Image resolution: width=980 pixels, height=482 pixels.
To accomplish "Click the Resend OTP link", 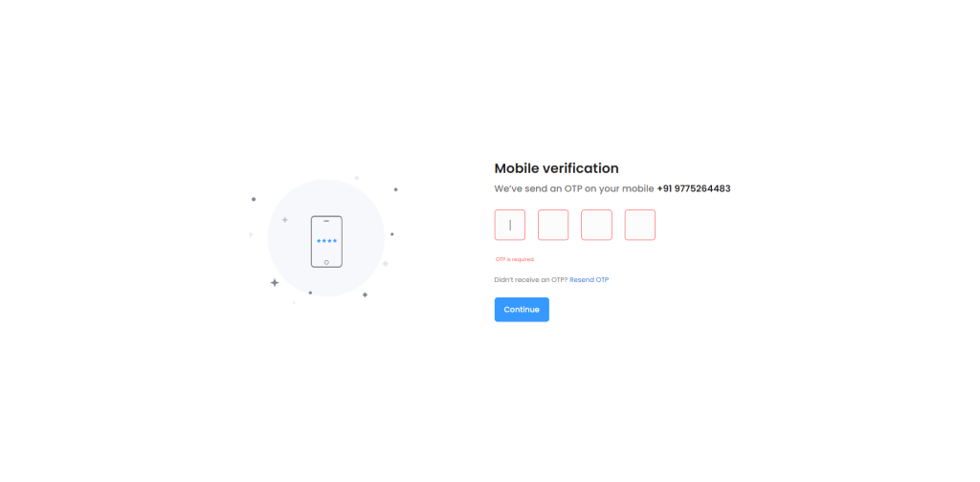I will (589, 279).
